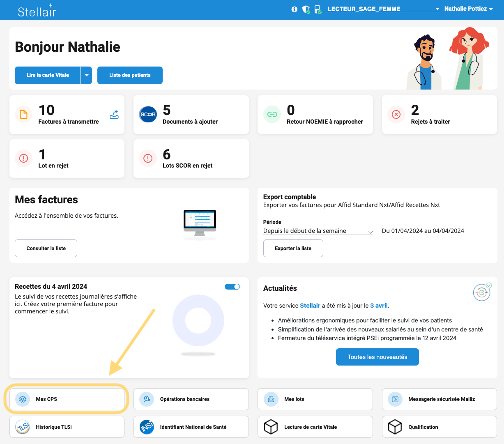Expand the Lire la carte Vitale dropdown arrow
This screenshot has height=444, width=504.
coord(86,75)
